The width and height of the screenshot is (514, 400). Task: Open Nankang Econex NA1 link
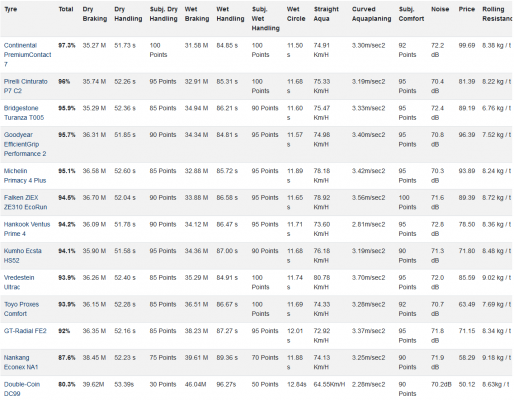click(x=21, y=362)
